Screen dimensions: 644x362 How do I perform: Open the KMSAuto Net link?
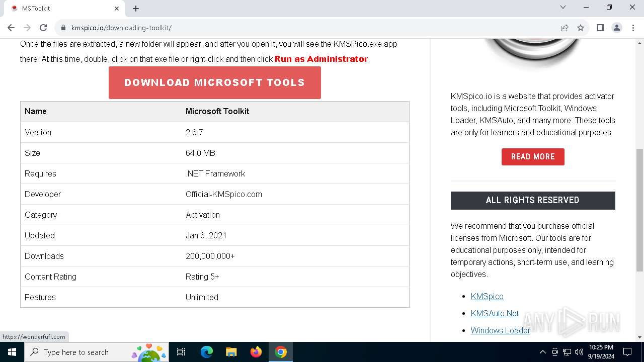495,313
